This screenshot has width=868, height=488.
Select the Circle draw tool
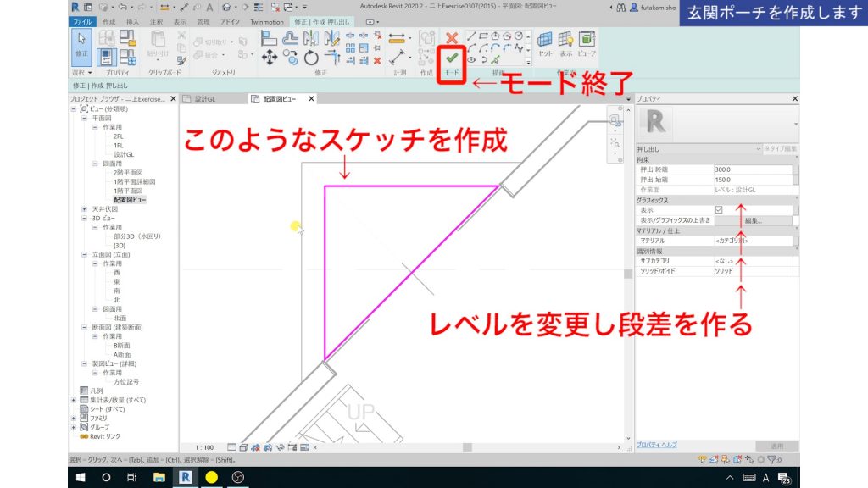(x=519, y=37)
